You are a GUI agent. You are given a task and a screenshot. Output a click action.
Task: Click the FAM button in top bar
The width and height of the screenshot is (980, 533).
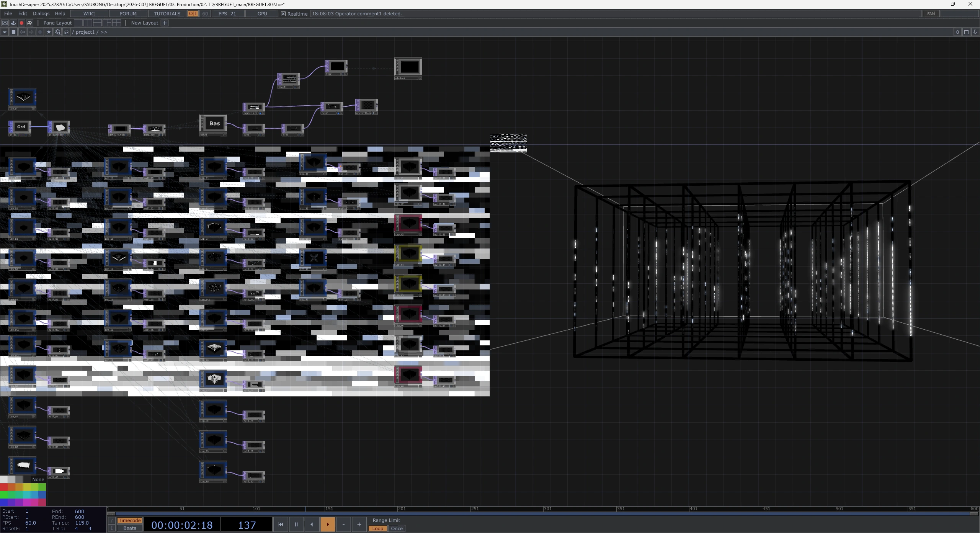[x=931, y=13]
